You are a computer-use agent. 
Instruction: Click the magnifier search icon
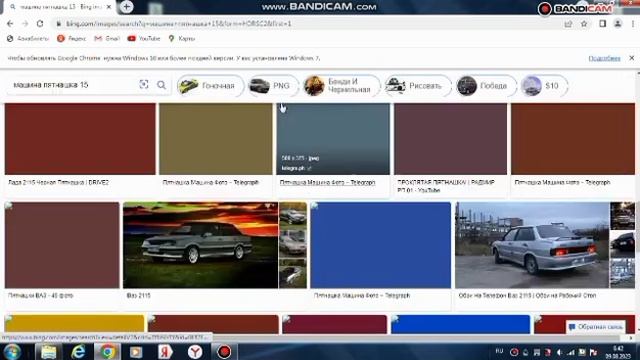[162, 85]
